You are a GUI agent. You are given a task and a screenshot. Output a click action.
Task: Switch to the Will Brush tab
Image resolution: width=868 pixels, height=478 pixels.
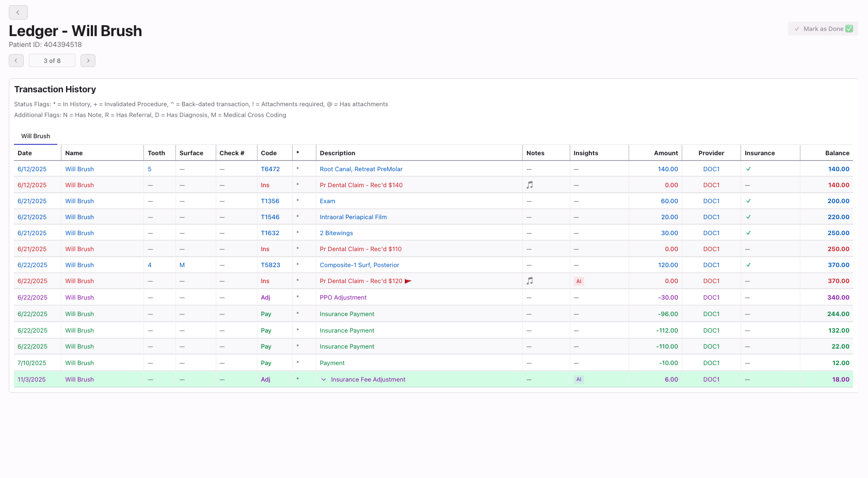[35, 136]
